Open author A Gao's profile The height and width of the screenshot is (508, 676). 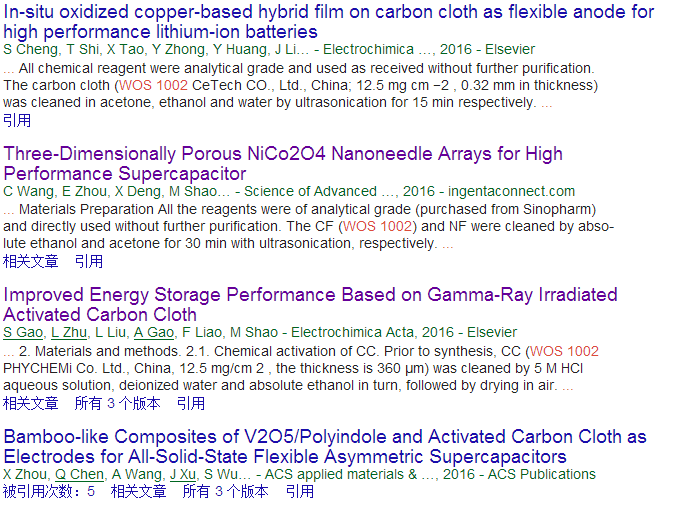(x=154, y=332)
